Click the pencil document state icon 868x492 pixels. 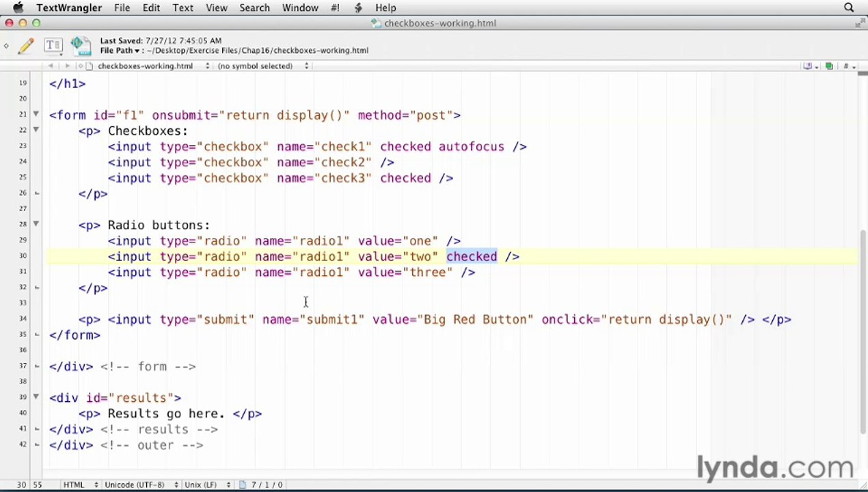coord(26,46)
